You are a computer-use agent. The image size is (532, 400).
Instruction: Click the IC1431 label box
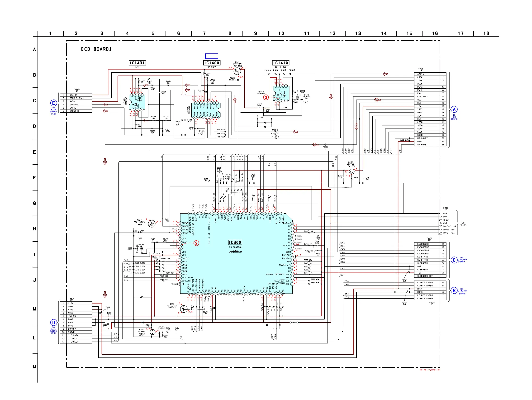pyautogui.click(x=137, y=63)
